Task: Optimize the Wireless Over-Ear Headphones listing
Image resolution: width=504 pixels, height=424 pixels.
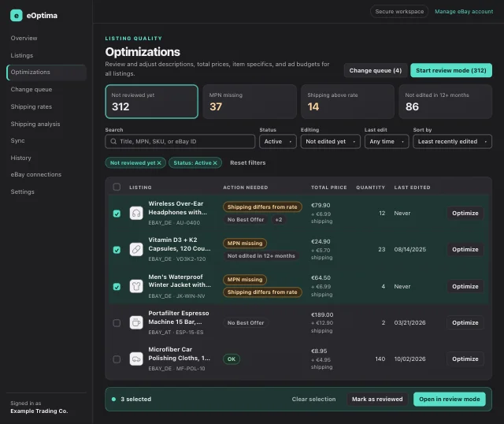Action: point(465,214)
